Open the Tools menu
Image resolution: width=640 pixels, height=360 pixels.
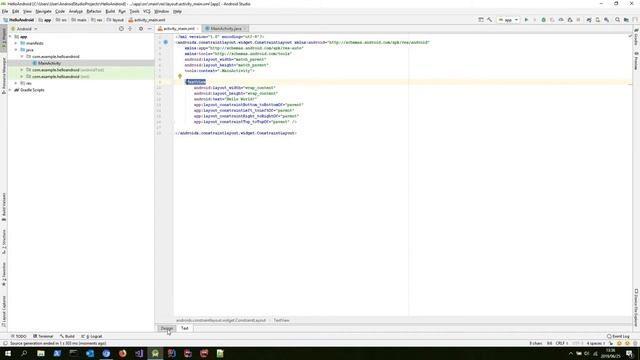pyautogui.click(x=134, y=11)
